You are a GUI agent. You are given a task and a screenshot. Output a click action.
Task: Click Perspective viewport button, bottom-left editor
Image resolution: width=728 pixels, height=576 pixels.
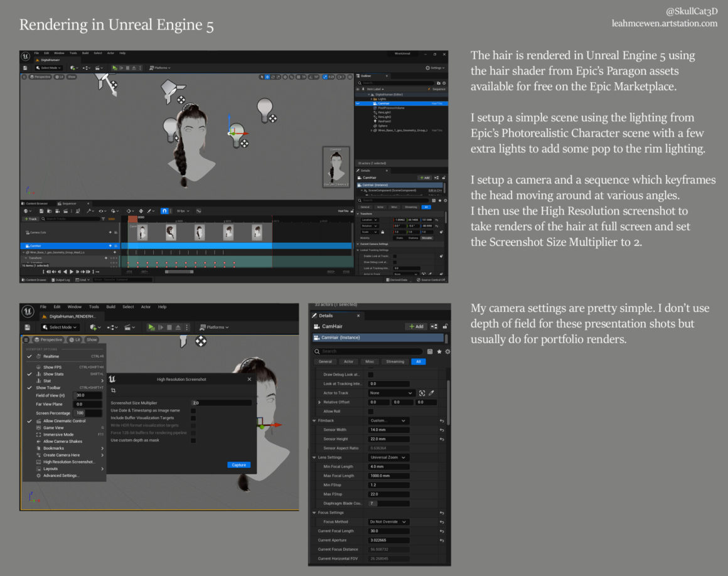coord(48,339)
